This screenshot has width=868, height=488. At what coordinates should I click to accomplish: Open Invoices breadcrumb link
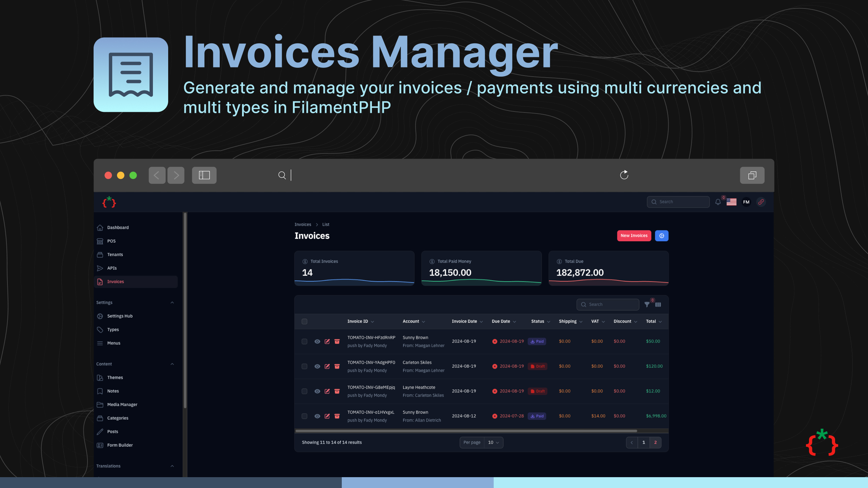[x=302, y=224]
